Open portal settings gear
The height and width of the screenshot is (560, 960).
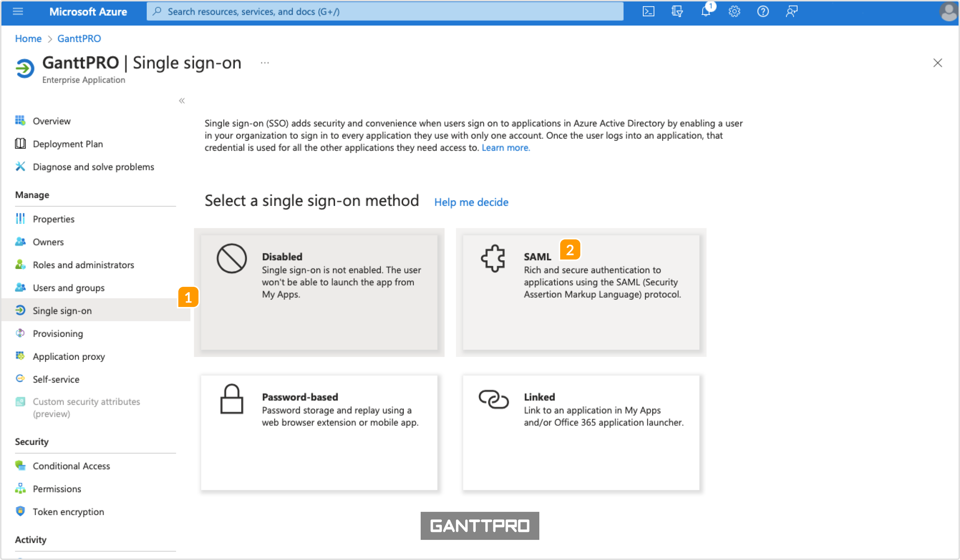[734, 12]
